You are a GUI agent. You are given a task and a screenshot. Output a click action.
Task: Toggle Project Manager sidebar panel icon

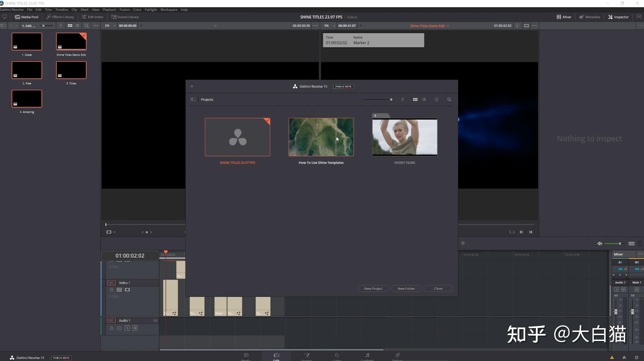(193, 99)
